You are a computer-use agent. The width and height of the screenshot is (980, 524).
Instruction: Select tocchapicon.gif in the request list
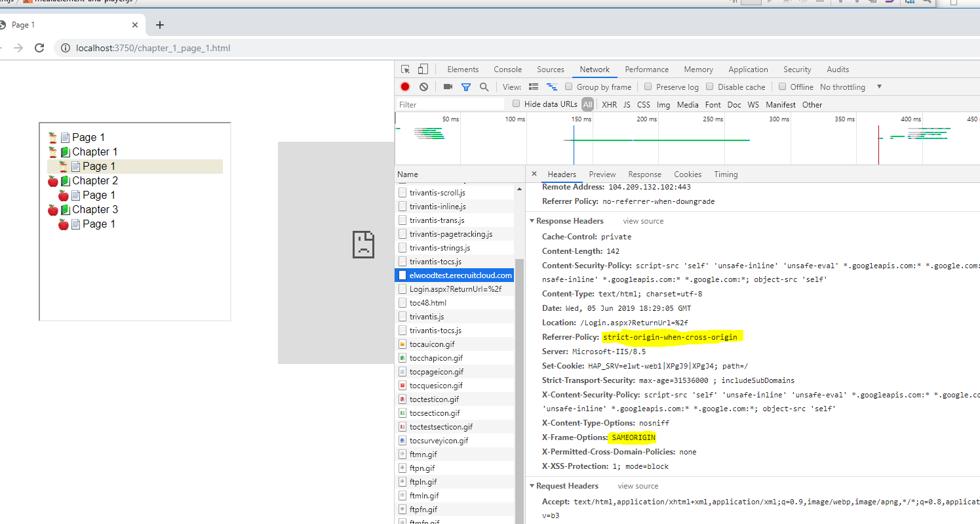(x=436, y=358)
